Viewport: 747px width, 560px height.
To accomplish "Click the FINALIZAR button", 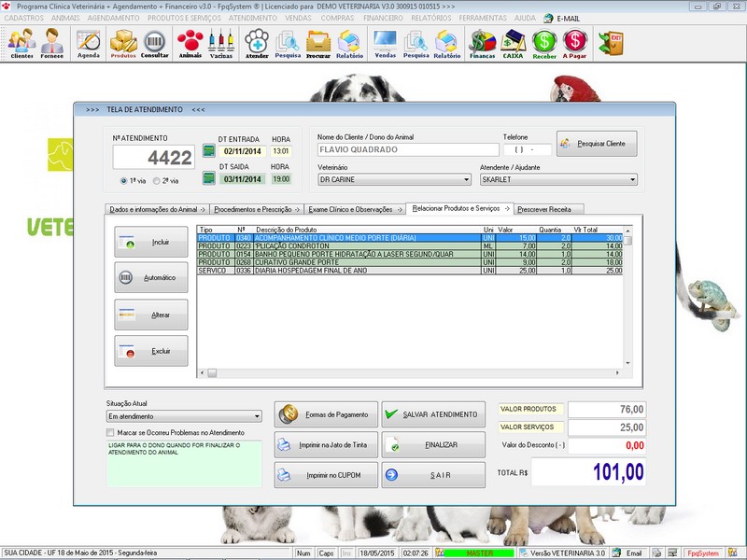I will [x=433, y=445].
